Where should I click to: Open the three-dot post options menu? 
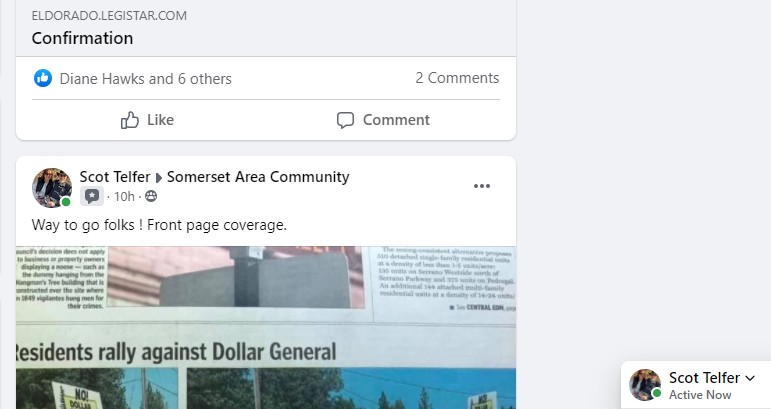[x=482, y=186]
